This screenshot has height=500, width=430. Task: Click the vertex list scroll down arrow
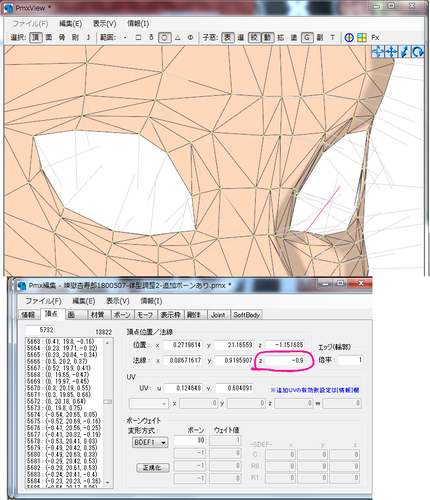[107, 482]
